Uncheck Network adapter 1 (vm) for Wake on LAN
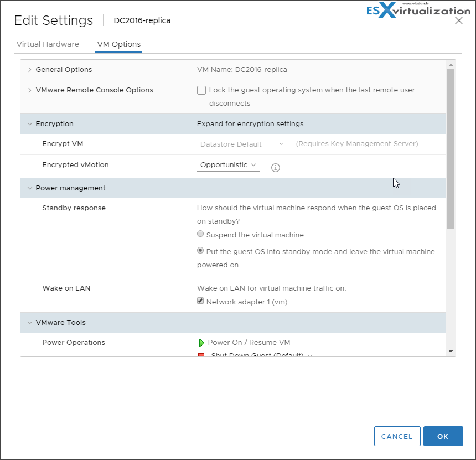Image resolution: width=476 pixels, height=460 pixels. click(x=200, y=301)
